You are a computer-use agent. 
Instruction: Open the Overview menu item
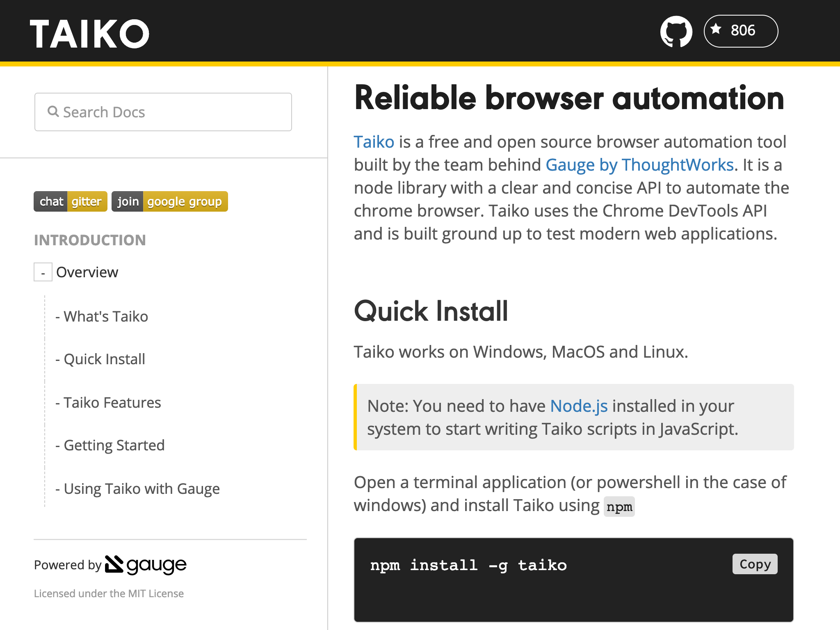coord(87,272)
